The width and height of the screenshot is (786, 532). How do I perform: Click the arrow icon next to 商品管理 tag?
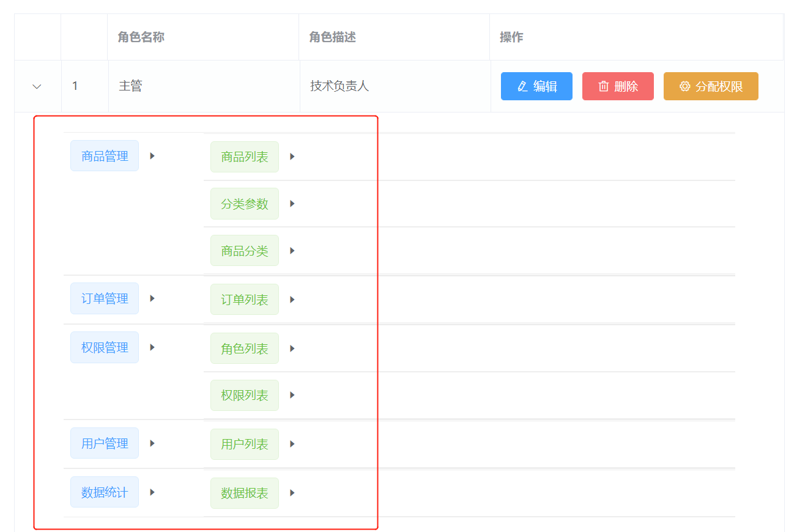(152, 155)
